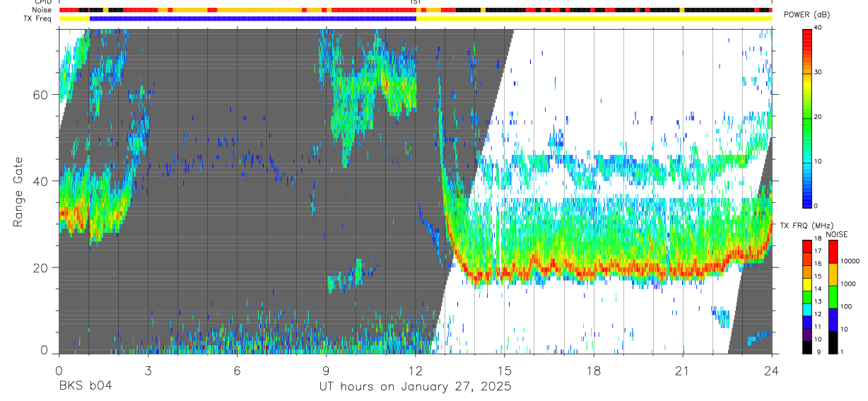Click the 'POWER (dB)' colorbar title
The image size is (868, 401).
[807, 15]
